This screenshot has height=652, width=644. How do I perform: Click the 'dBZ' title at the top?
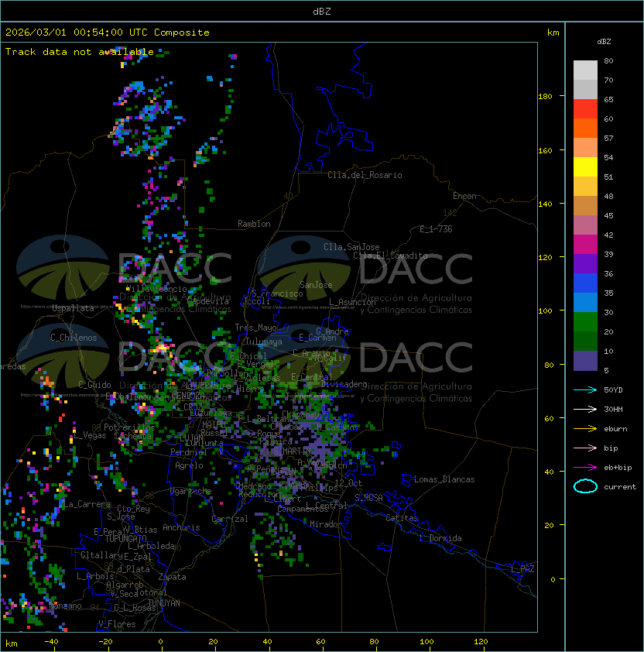(322, 11)
